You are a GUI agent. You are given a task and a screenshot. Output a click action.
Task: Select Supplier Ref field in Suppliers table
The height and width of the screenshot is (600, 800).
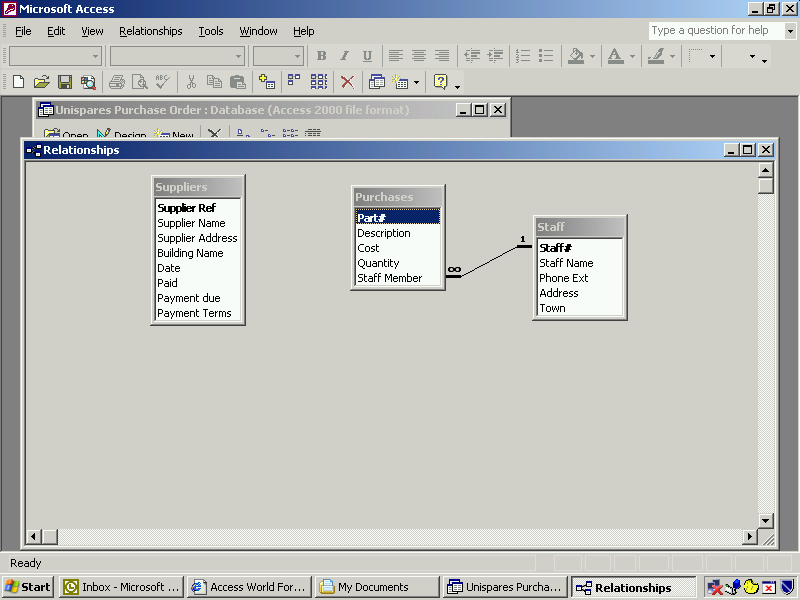[x=186, y=208]
